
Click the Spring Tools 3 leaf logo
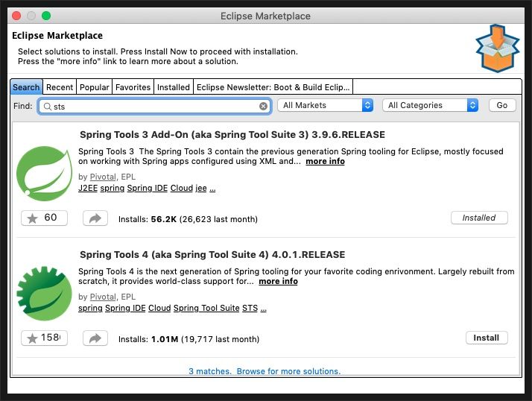coord(44,174)
